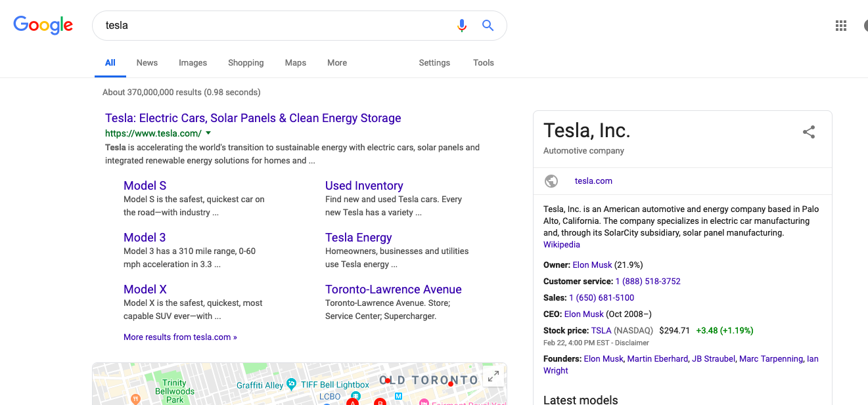Click the stock Disclaimer text

pyautogui.click(x=632, y=343)
